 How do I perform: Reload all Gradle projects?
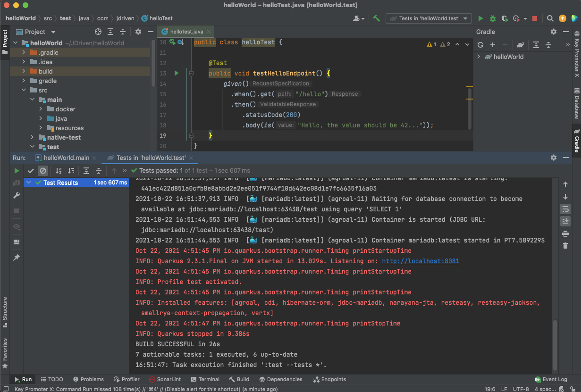click(480, 45)
